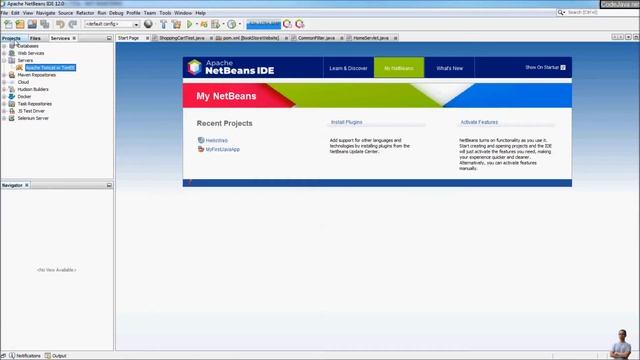
Task: Open the default config dropdown
Action: [136, 24]
